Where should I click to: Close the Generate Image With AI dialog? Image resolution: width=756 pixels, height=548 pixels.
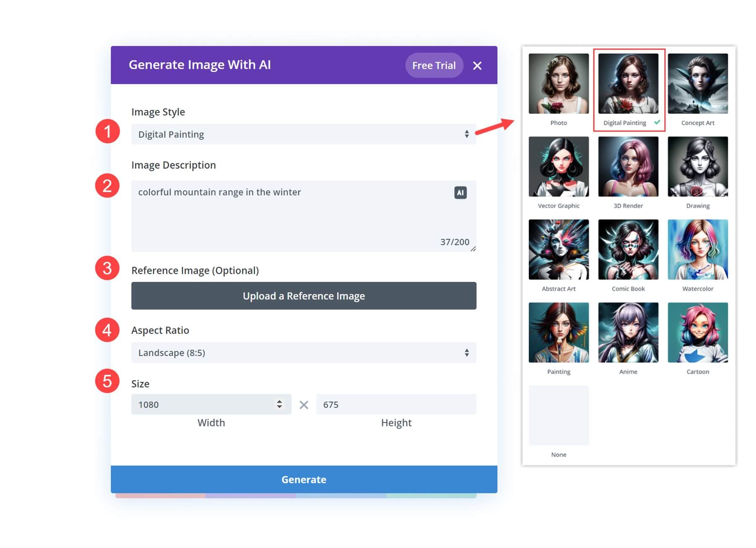coord(477,66)
